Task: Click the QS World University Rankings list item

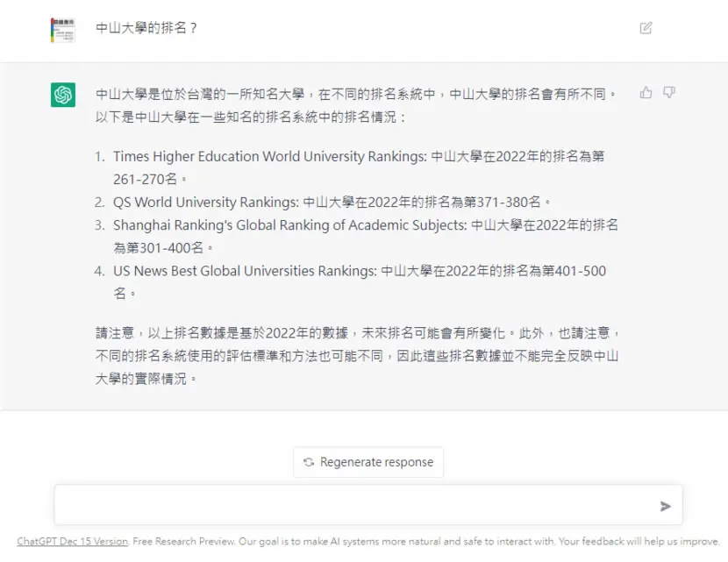Action: (x=332, y=202)
